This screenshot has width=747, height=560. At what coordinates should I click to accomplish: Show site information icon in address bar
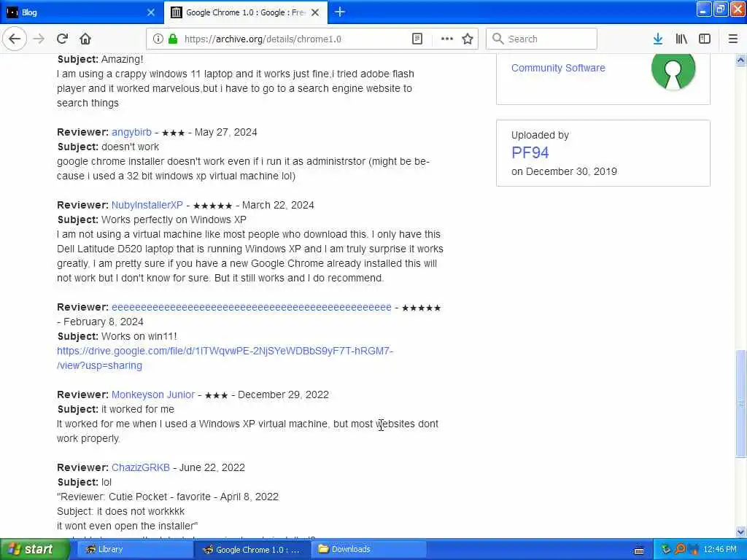[158, 39]
